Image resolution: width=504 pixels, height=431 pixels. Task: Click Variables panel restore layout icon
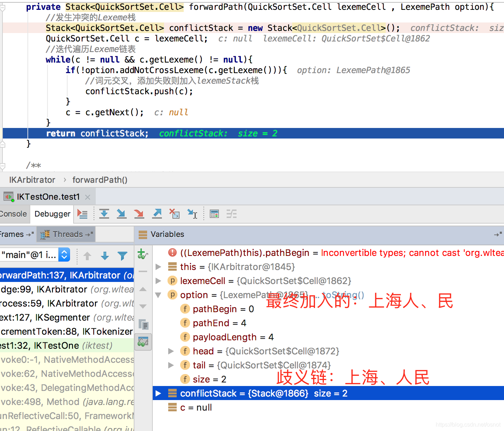[498, 234]
